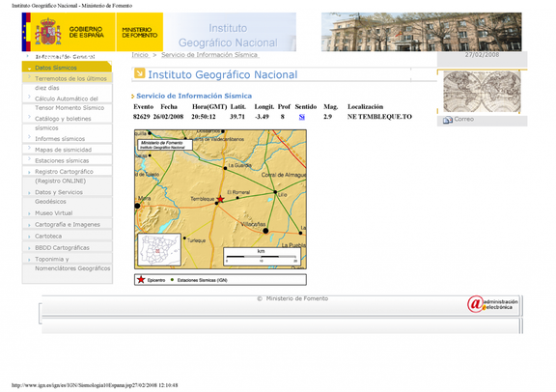Open Mapas de sismicidad menu item

63,150
